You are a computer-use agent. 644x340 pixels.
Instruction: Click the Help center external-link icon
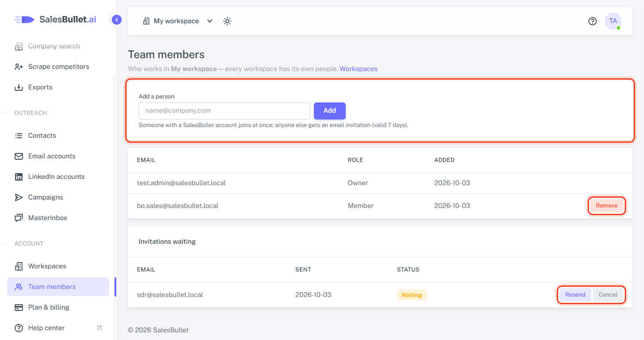tap(99, 327)
